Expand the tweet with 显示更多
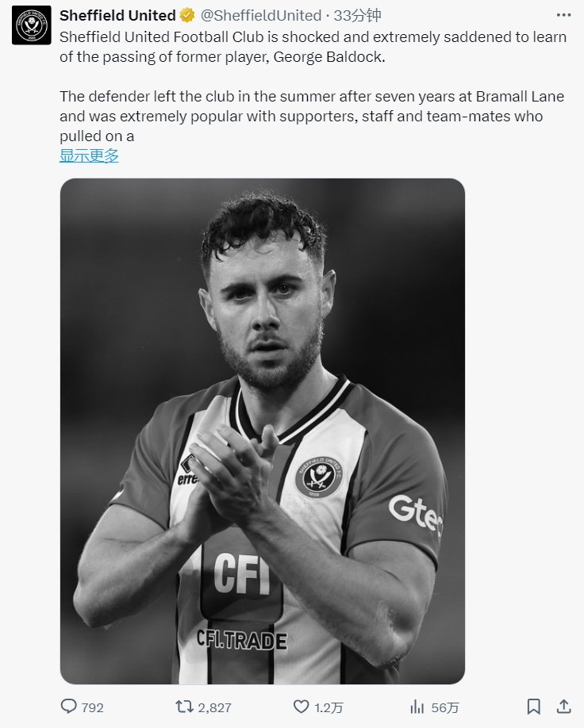 (x=89, y=156)
